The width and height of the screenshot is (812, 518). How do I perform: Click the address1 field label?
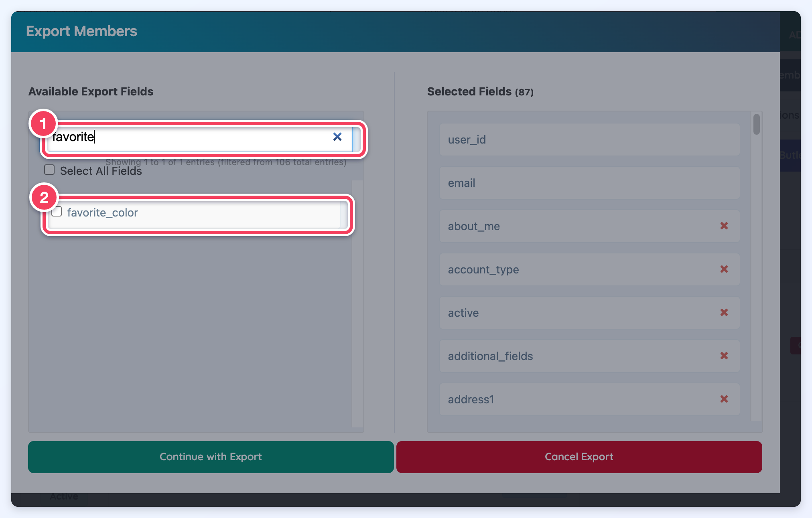click(471, 400)
